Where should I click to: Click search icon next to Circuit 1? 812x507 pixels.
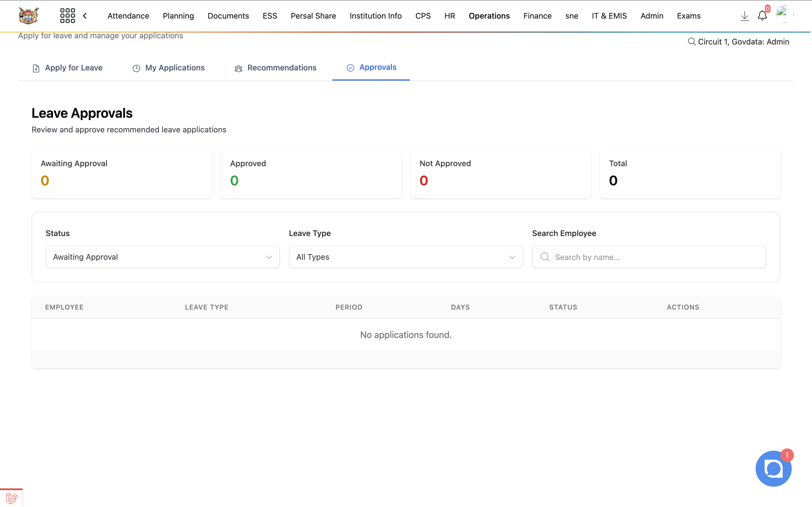(x=692, y=42)
